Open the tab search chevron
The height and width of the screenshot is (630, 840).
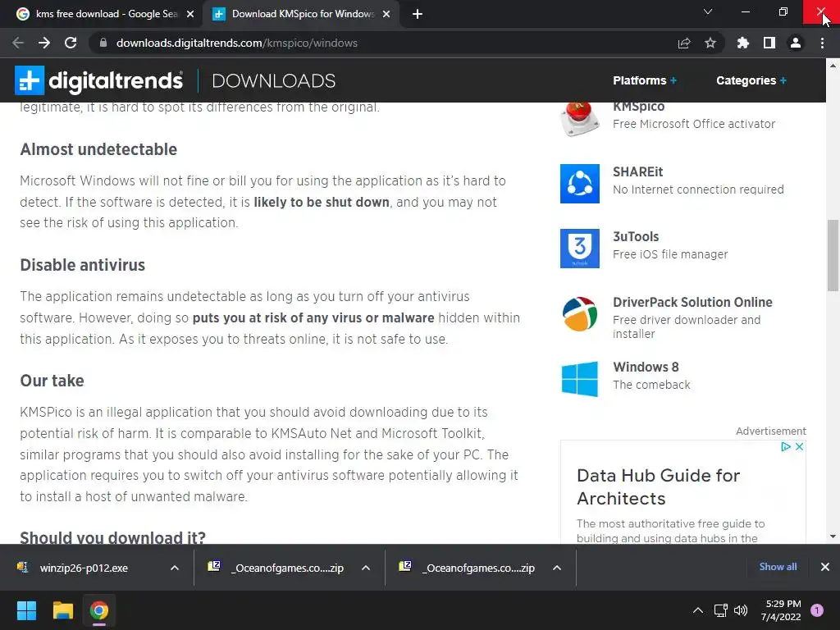click(x=708, y=11)
